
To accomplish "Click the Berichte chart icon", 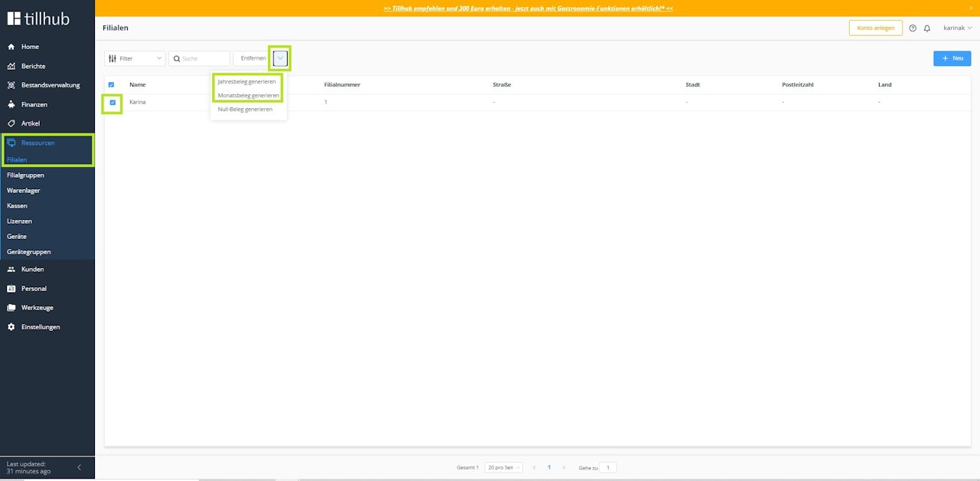I will [x=11, y=66].
